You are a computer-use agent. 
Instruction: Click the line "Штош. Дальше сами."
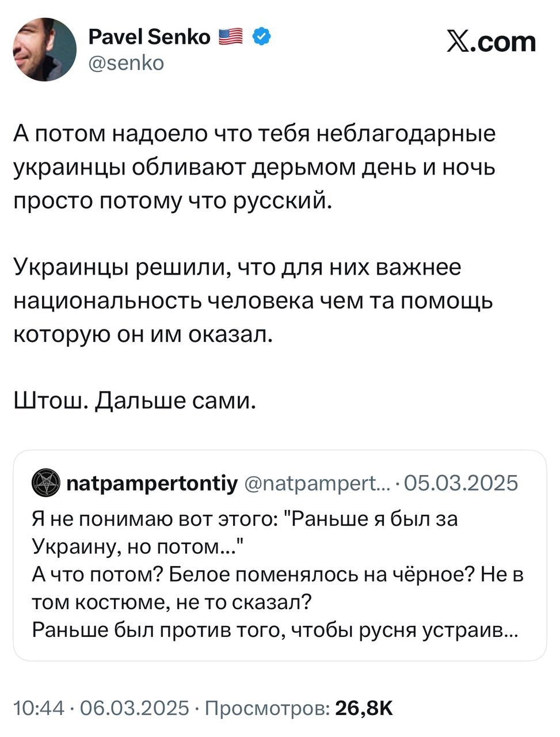(134, 400)
